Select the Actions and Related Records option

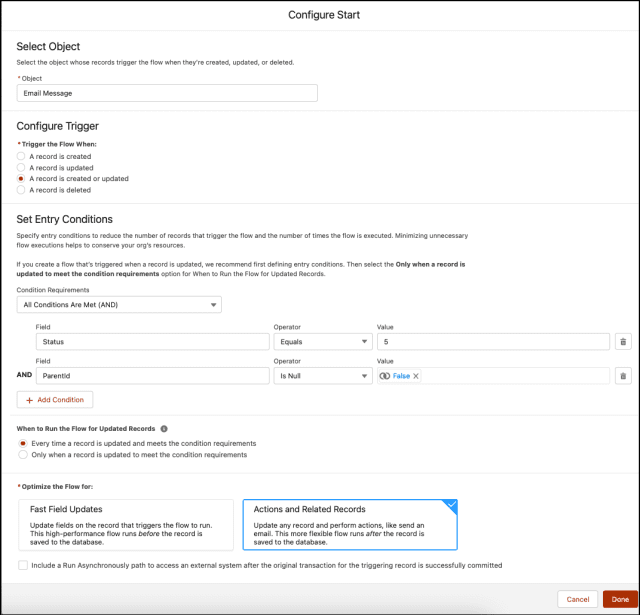(350, 524)
